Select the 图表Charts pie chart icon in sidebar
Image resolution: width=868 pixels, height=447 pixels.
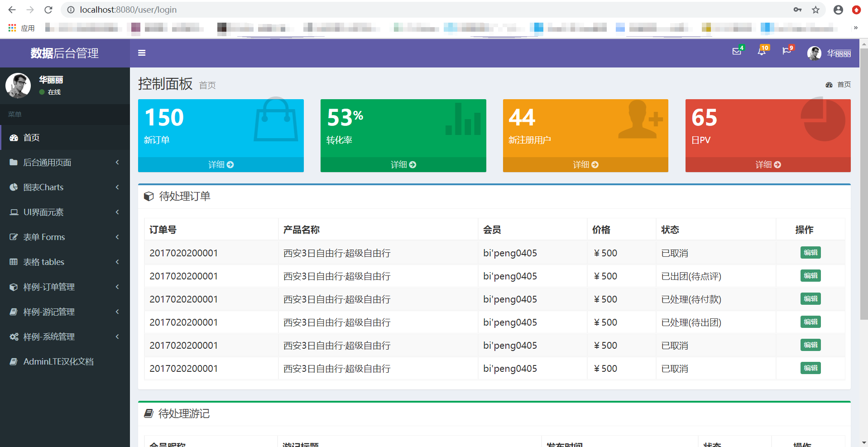click(14, 187)
